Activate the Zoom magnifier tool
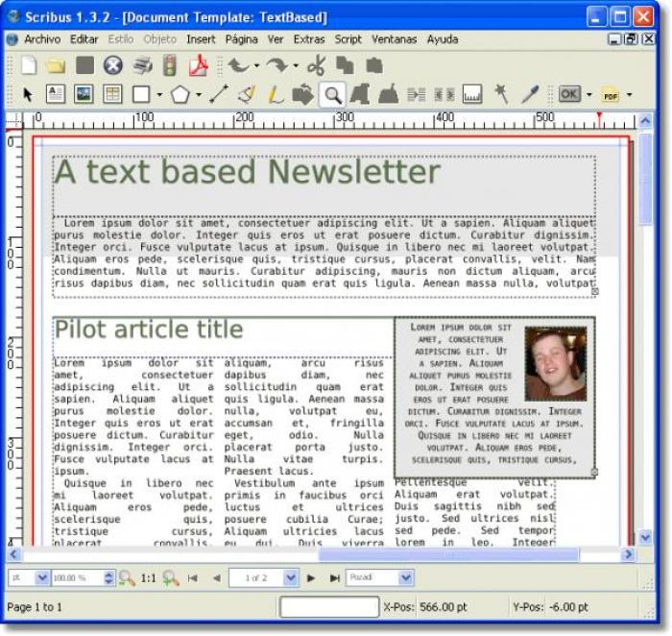The width and height of the screenshot is (672, 636). [332, 95]
